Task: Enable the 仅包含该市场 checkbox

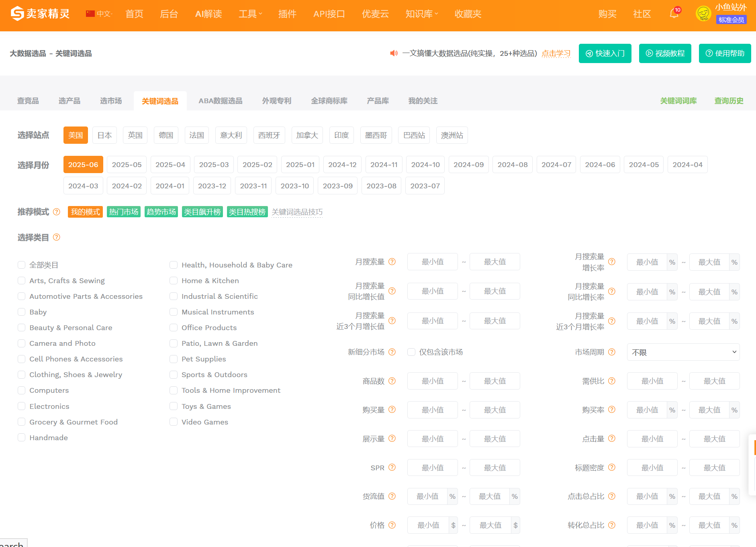Action: point(411,352)
